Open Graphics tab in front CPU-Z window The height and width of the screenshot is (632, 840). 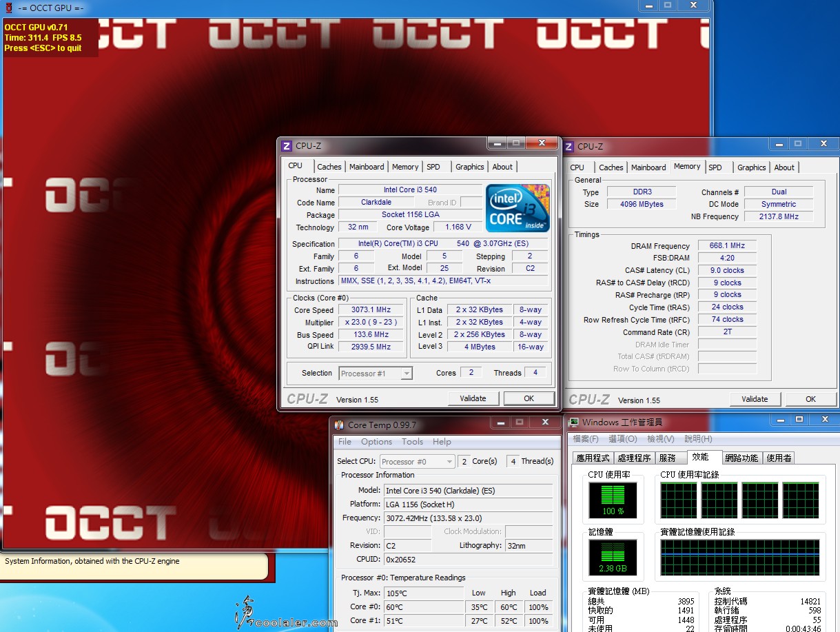[x=470, y=167]
